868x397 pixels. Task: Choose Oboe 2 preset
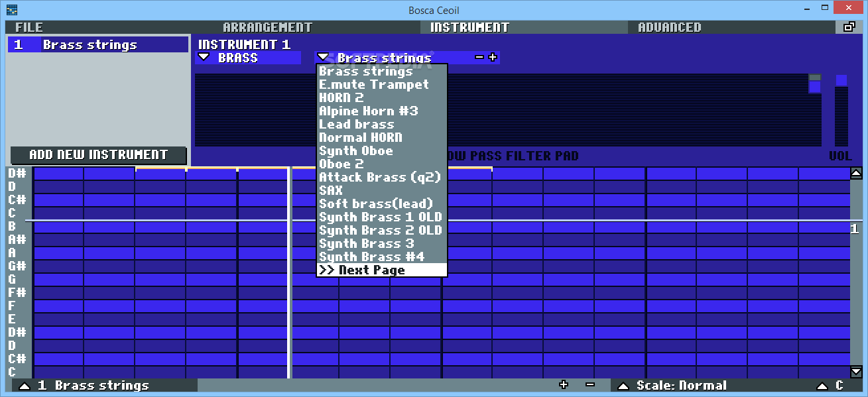coord(382,164)
